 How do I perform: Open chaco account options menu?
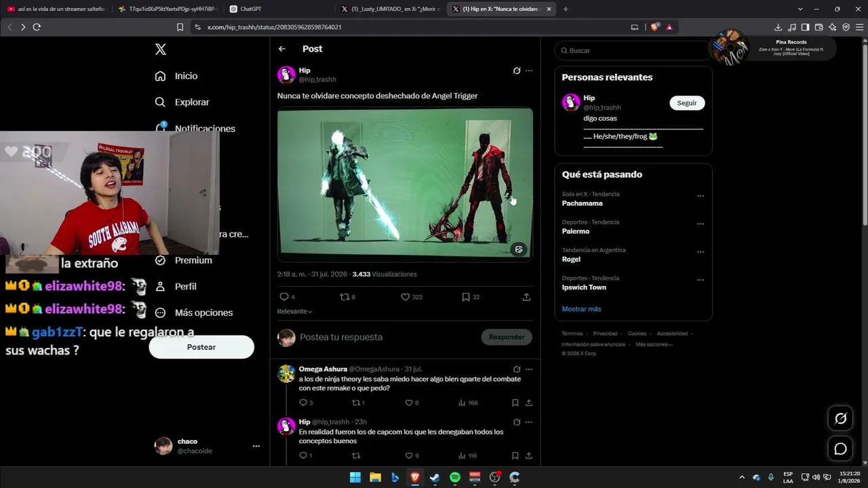click(x=256, y=446)
